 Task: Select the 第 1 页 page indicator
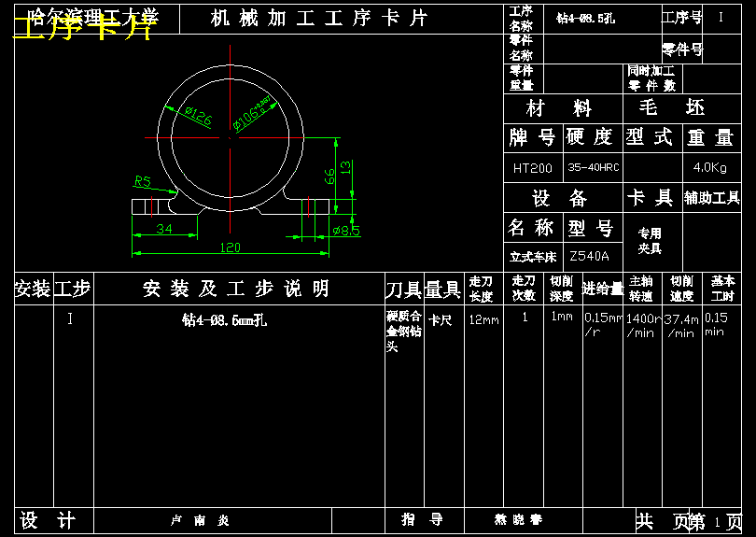click(717, 521)
